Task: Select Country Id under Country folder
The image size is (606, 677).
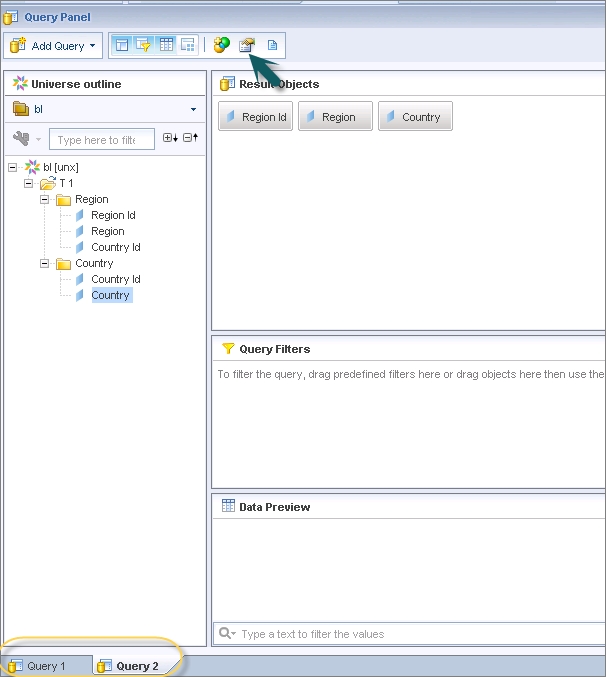Action: [x=115, y=279]
